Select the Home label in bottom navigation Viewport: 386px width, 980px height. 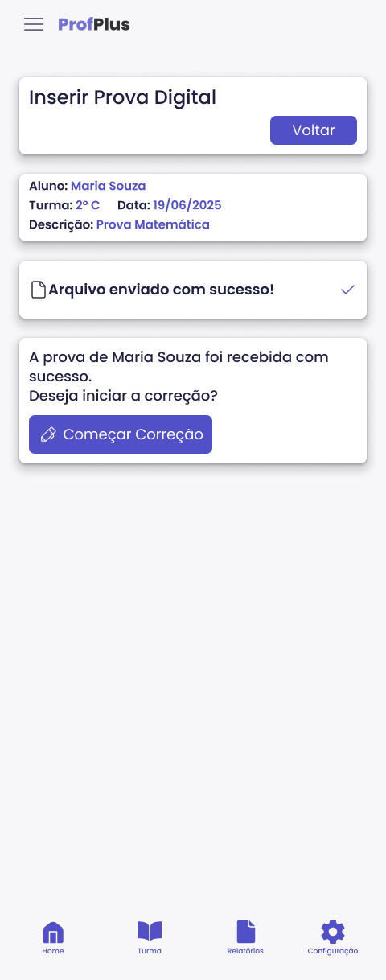53,951
